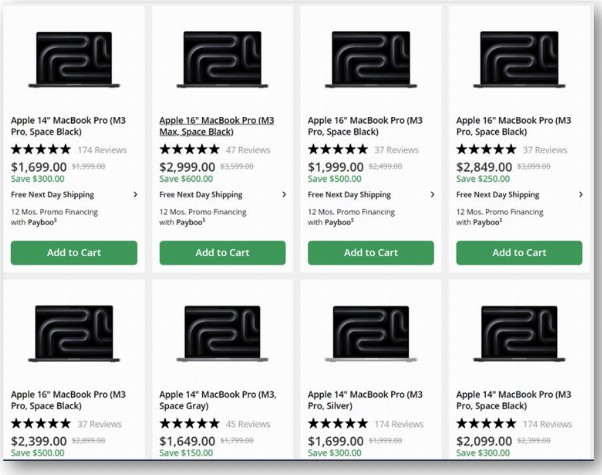Viewport: 602px width, 475px height.
Task: Click the 'Save $250.00' text
Action: click(x=483, y=179)
